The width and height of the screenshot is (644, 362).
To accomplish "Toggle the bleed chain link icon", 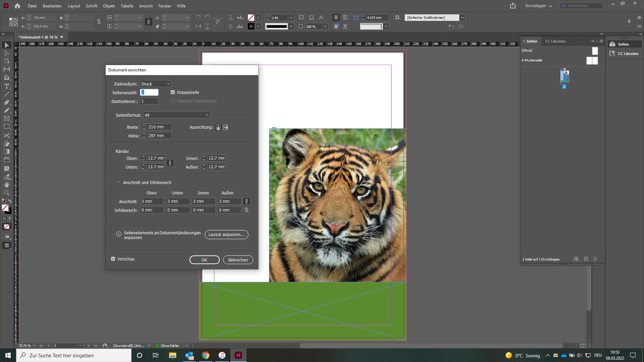I will click(247, 201).
